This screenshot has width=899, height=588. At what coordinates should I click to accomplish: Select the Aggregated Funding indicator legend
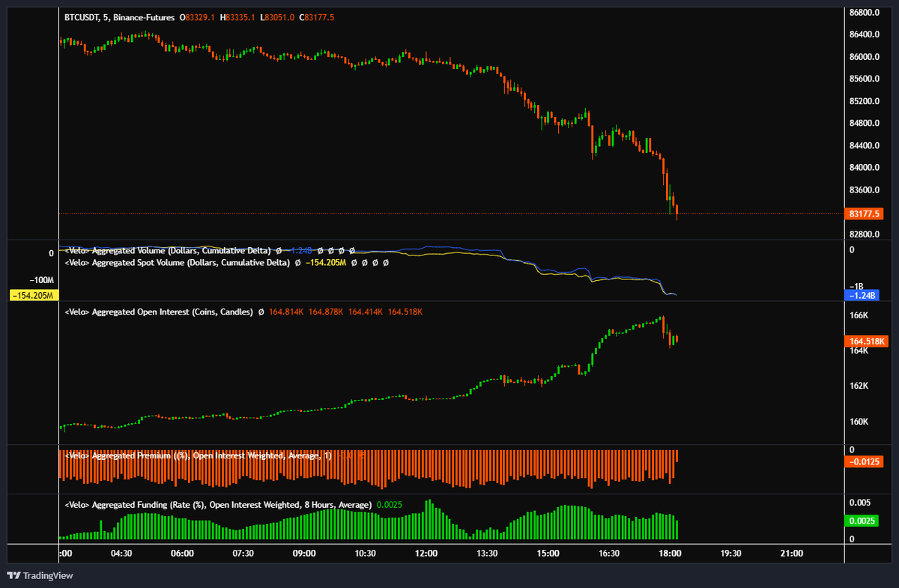click(x=218, y=505)
